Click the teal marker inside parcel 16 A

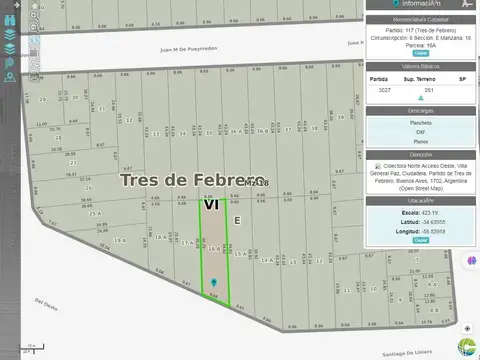point(214,283)
